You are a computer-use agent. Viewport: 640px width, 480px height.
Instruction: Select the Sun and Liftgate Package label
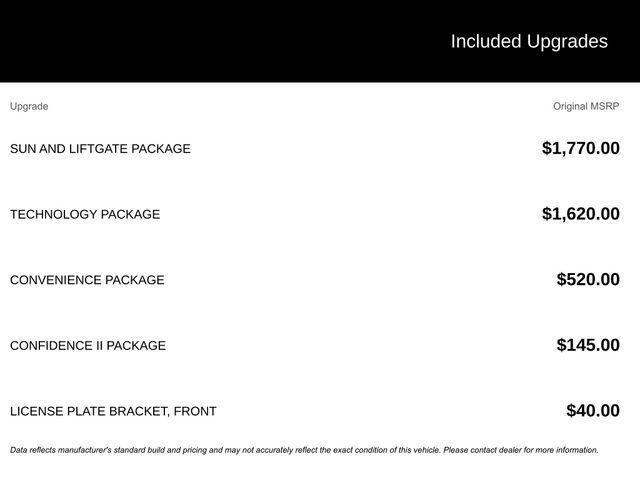[100, 149]
